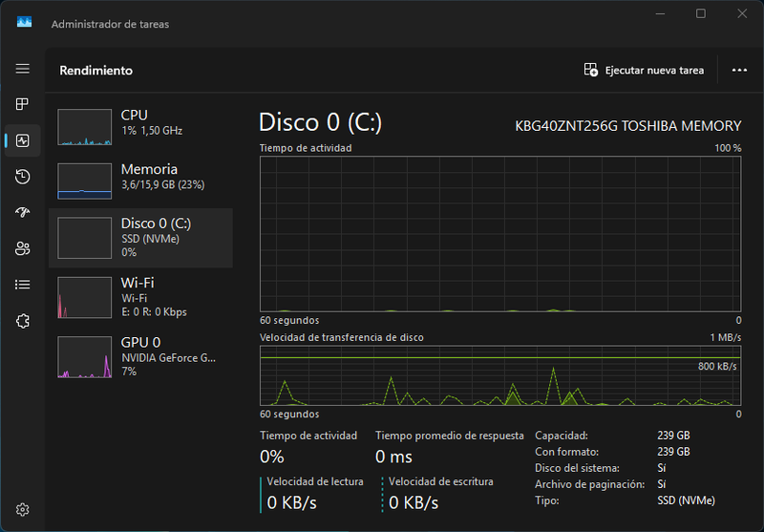Click the 0 ms response time value

[393, 457]
